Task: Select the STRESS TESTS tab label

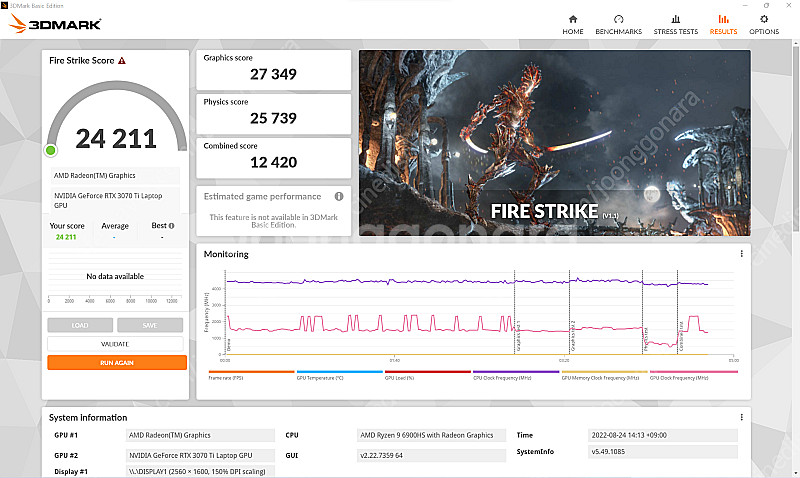Action: click(x=676, y=32)
